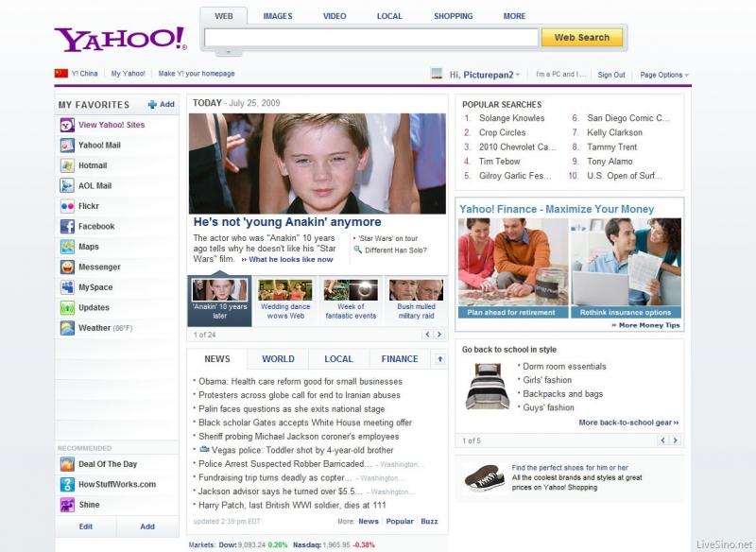Open the Yahoo! Mail icon in favorites
This screenshot has width=756, height=552.
(x=67, y=146)
